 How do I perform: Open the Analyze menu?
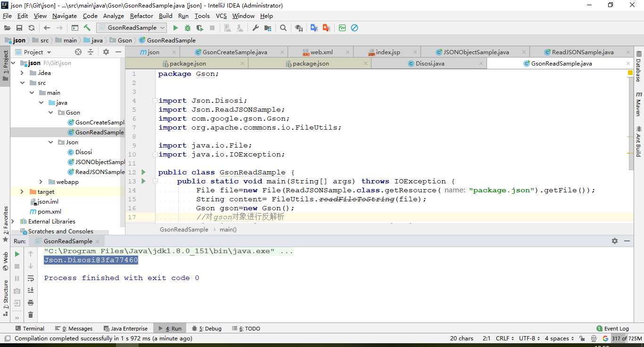pyautogui.click(x=113, y=16)
